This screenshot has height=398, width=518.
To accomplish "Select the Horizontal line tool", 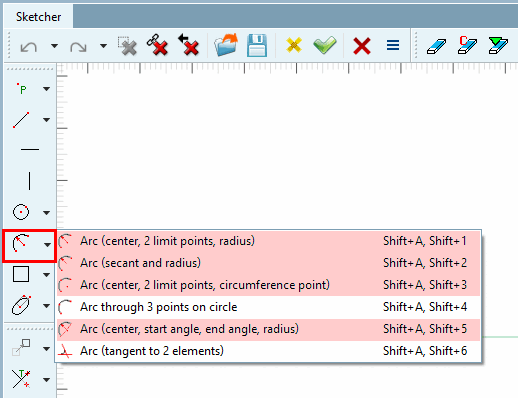I will click(x=30, y=149).
